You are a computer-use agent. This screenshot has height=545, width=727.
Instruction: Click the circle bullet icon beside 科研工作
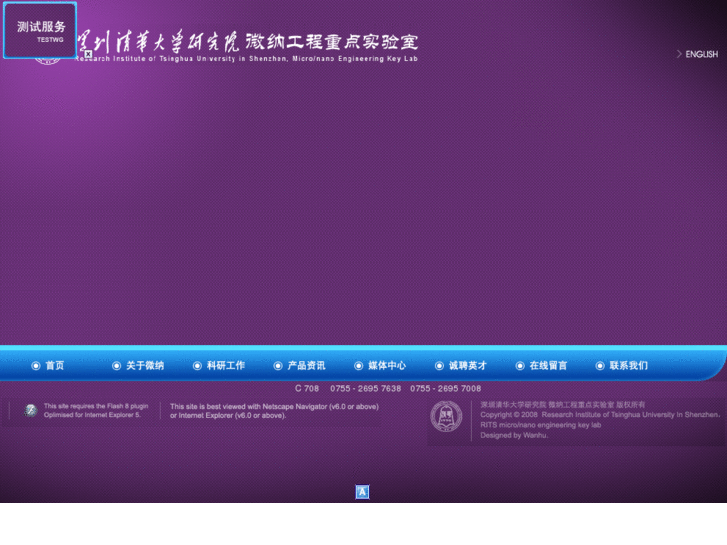[x=197, y=366]
